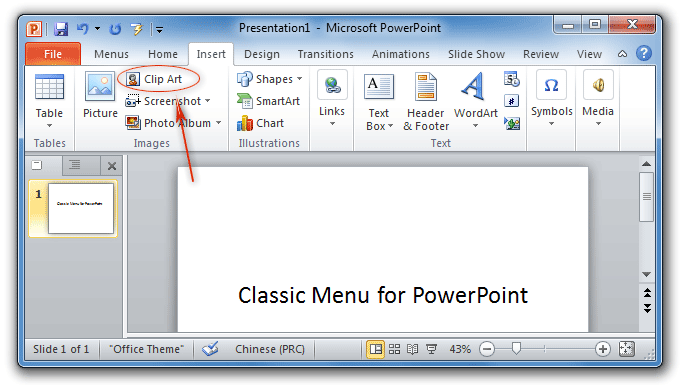Switch to the Transitions tab

[326, 54]
